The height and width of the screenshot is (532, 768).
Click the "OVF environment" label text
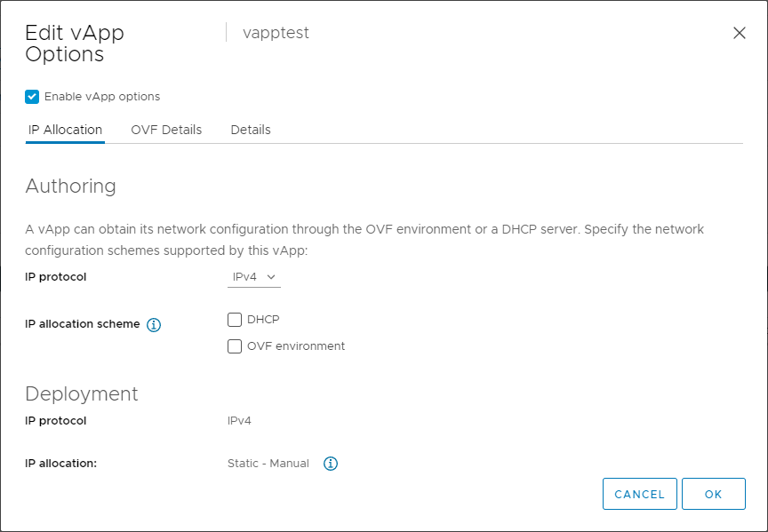click(296, 346)
